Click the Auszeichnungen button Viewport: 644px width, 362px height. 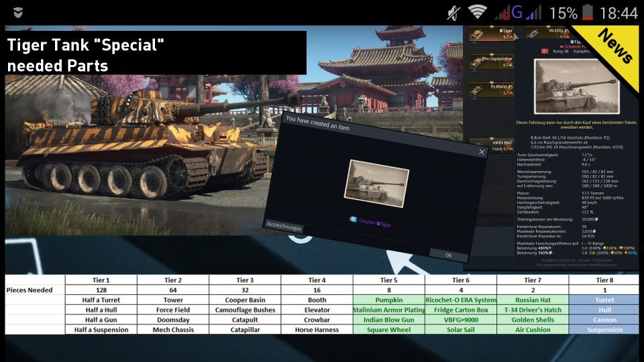pos(284,226)
